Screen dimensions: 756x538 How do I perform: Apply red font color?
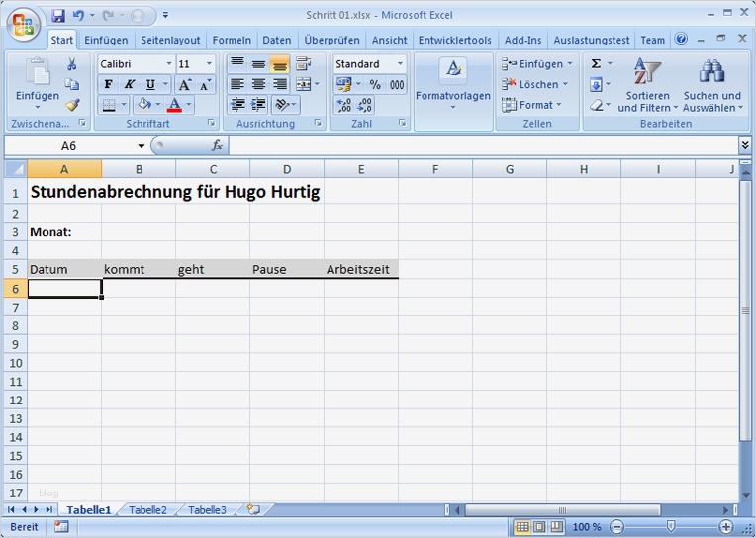point(174,105)
